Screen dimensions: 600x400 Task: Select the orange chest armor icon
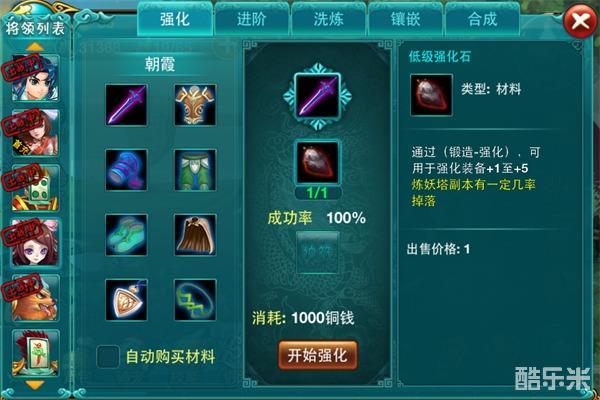tap(195, 105)
